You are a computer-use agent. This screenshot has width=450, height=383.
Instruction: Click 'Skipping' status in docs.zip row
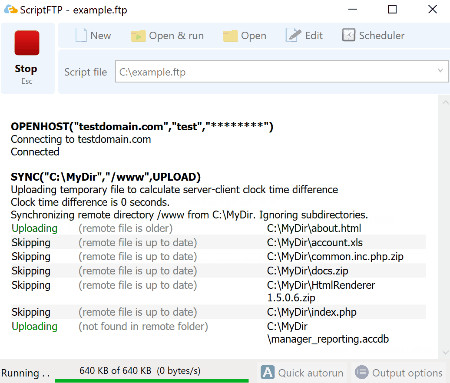(31, 271)
